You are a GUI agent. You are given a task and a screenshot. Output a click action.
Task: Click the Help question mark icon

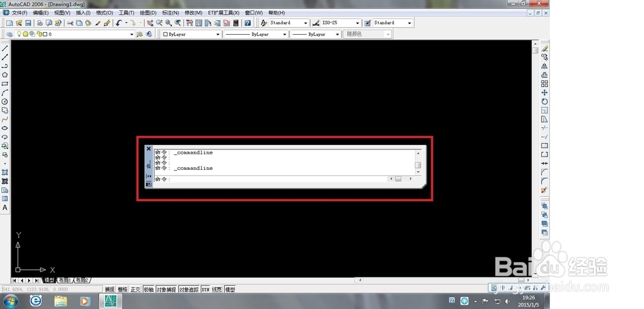(248, 23)
